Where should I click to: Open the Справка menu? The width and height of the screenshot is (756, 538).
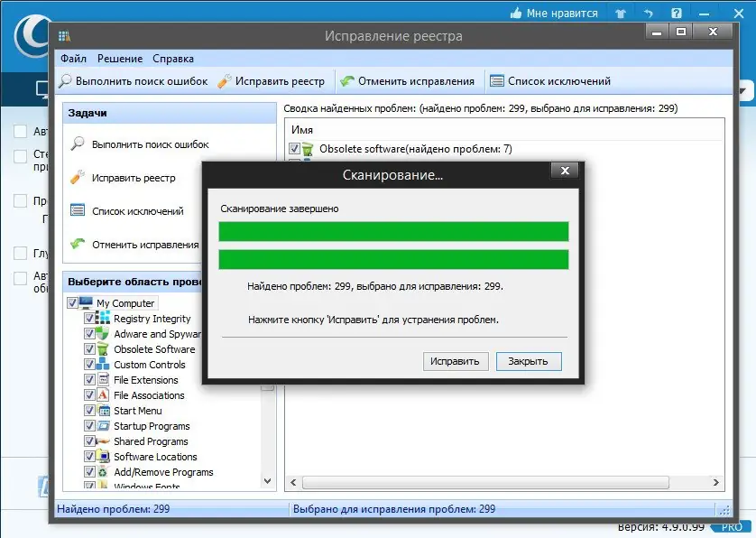coord(173,59)
